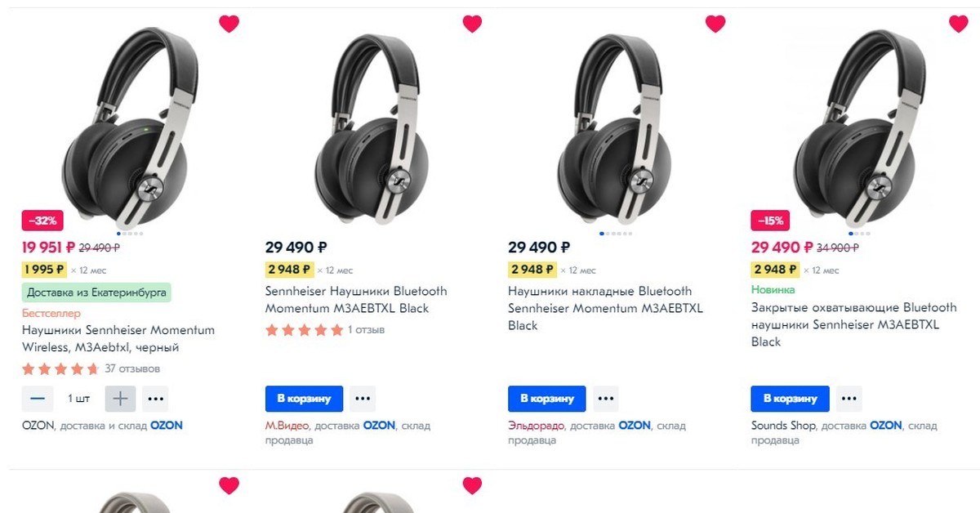This screenshot has height=513, width=980.
Task: Decrease quantity with the minus button
Action: point(38,399)
